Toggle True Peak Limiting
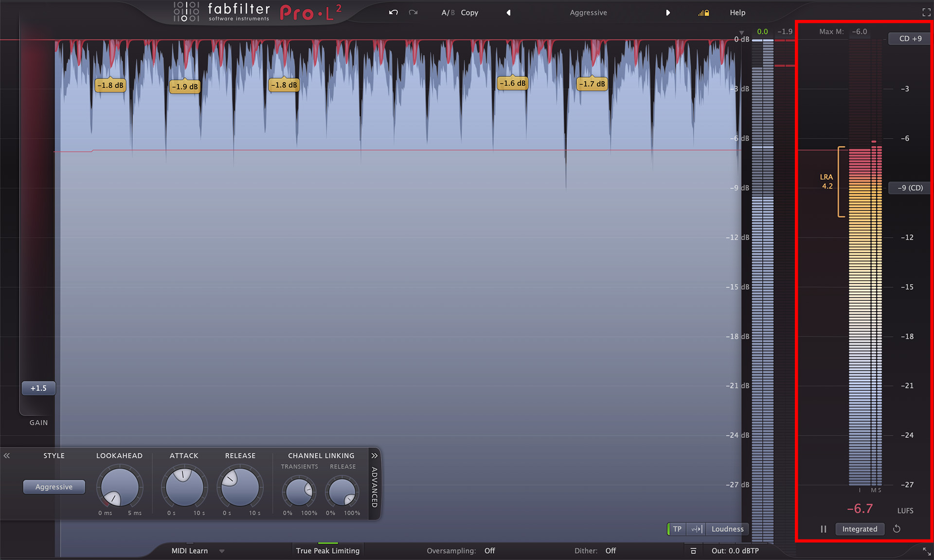The image size is (934, 560). pyautogui.click(x=327, y=551)
